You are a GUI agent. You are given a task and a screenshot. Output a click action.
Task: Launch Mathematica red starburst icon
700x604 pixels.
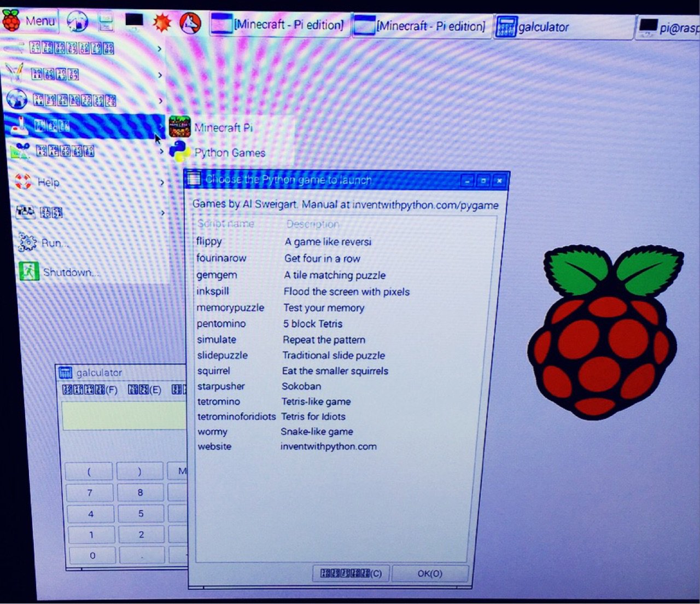pos(162,22)
